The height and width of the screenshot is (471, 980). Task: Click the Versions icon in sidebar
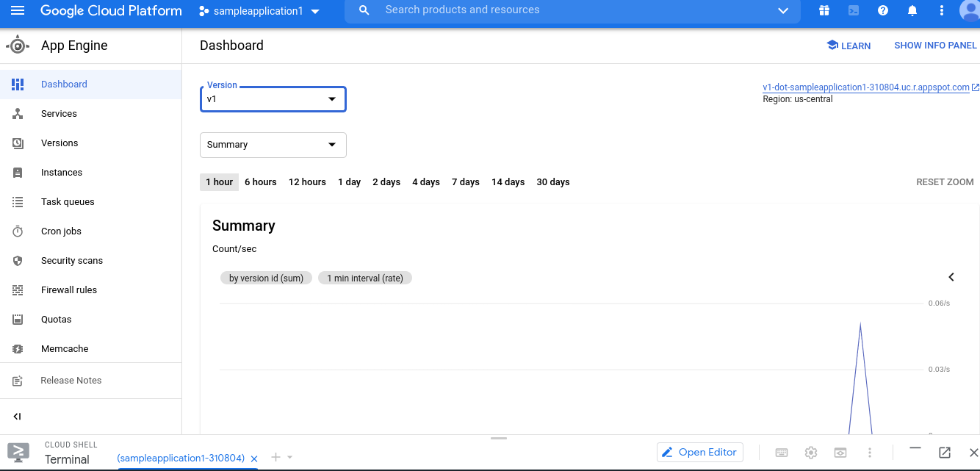click(x=18, y=143)
